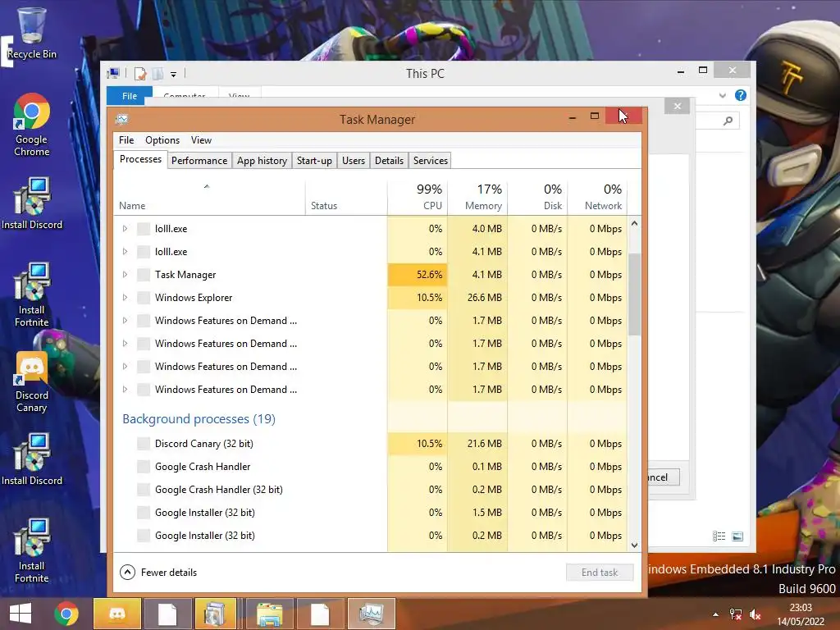Select Google Crash Handler (32 bit) row
The image size is (840, 630).
[x=370, y=490]
